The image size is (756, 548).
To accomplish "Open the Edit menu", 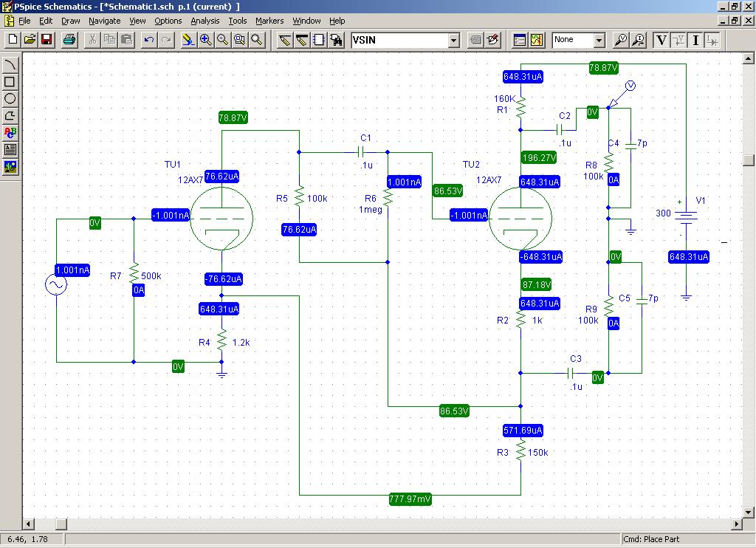I will pyautogui.click(x=46, y=21).
